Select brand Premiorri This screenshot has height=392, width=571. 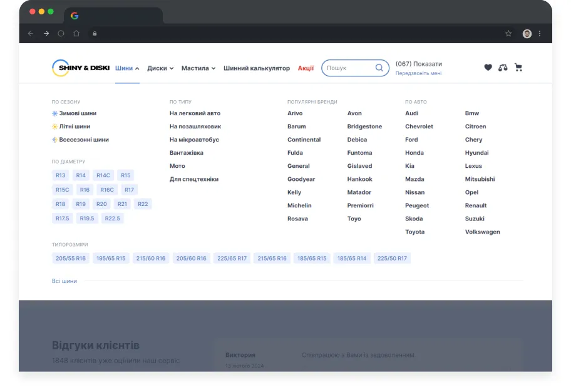click(361, 205)
